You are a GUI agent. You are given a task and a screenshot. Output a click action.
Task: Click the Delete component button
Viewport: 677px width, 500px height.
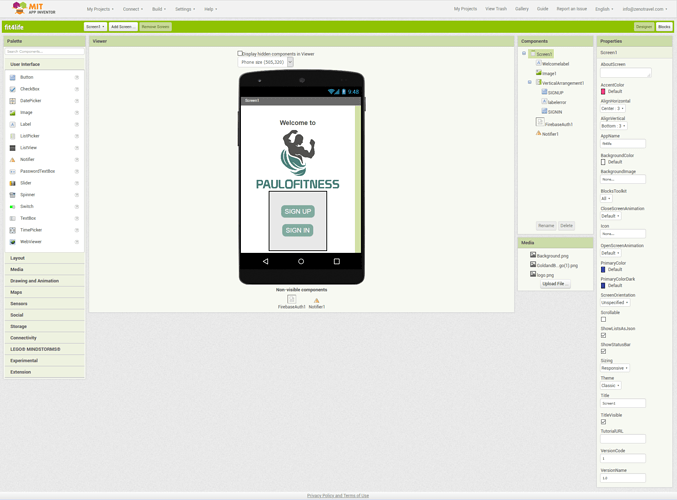tap(566, 225)
